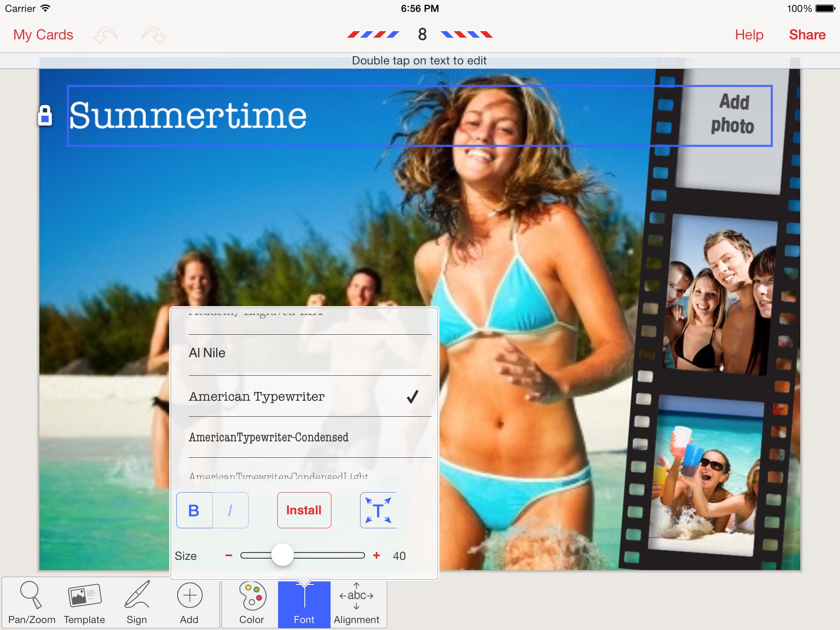
Task: Click the Share button
Action: pyautogui.click(x=807, y=35)
